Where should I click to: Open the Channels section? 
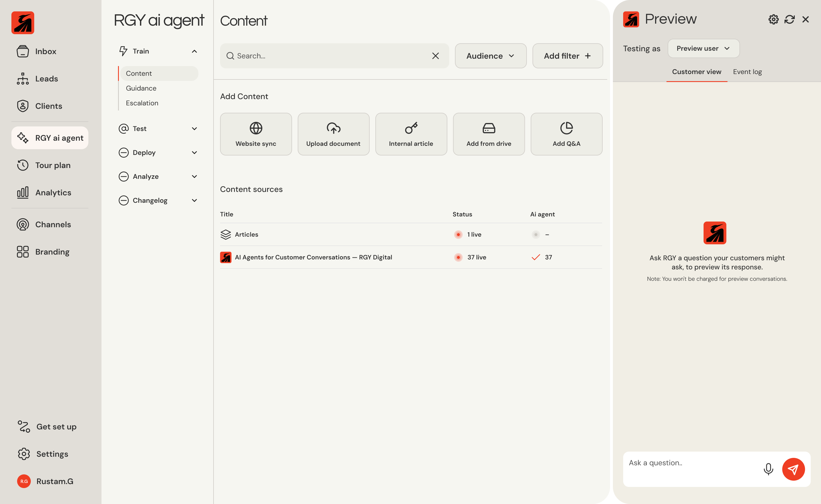coord(53,224)
